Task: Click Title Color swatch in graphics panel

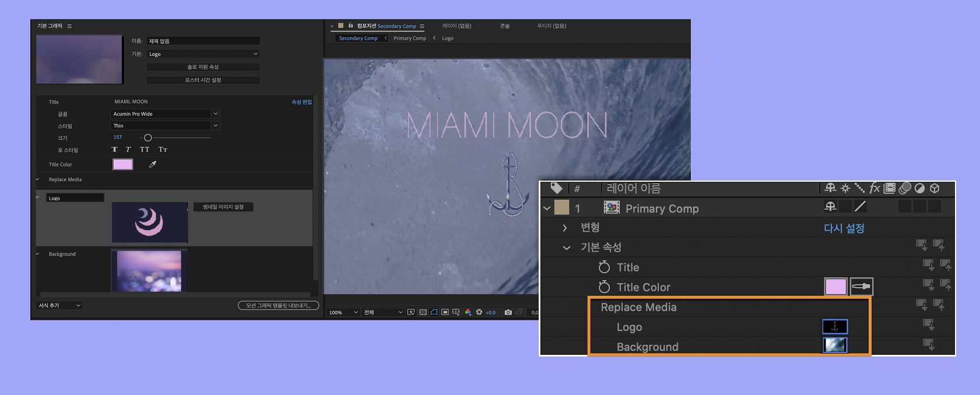Action: [122, 164]
